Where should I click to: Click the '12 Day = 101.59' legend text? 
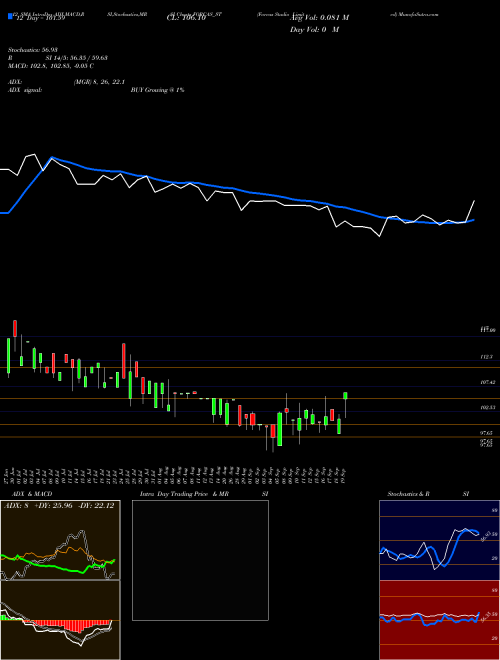pos(39,19)
